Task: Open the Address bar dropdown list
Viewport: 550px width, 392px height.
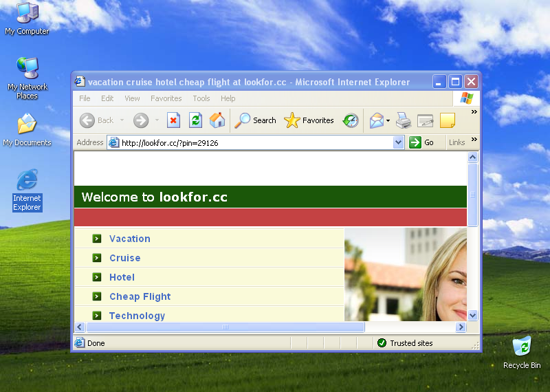Action: 398,142
